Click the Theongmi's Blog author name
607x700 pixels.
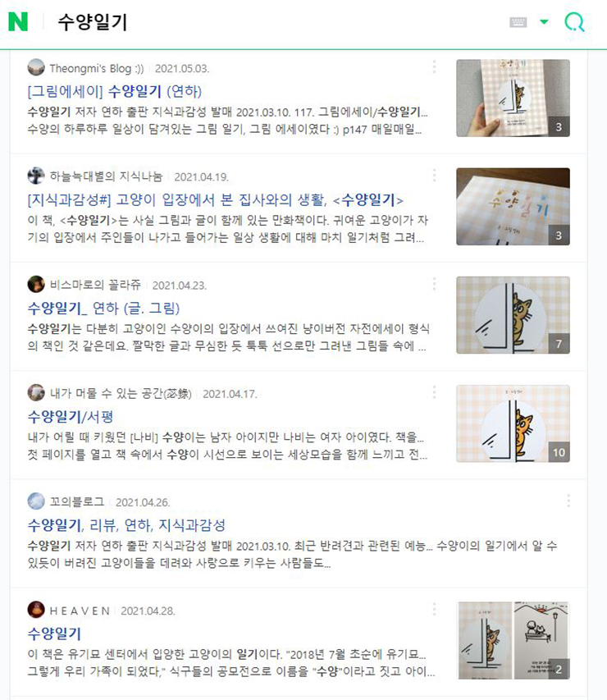pos(97,68)
